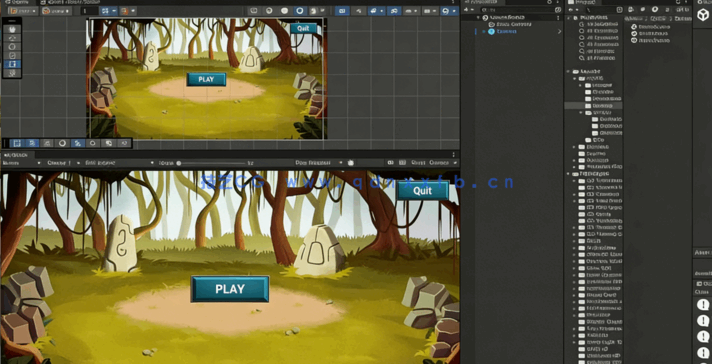
Task: Collapse the Packages root in Project tree
Action: [x=568, y=174]
